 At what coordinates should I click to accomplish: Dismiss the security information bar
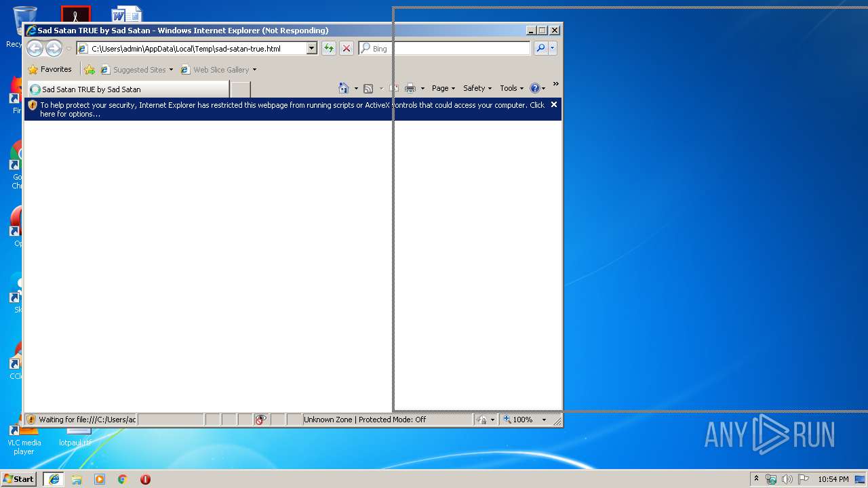[554, 104]
